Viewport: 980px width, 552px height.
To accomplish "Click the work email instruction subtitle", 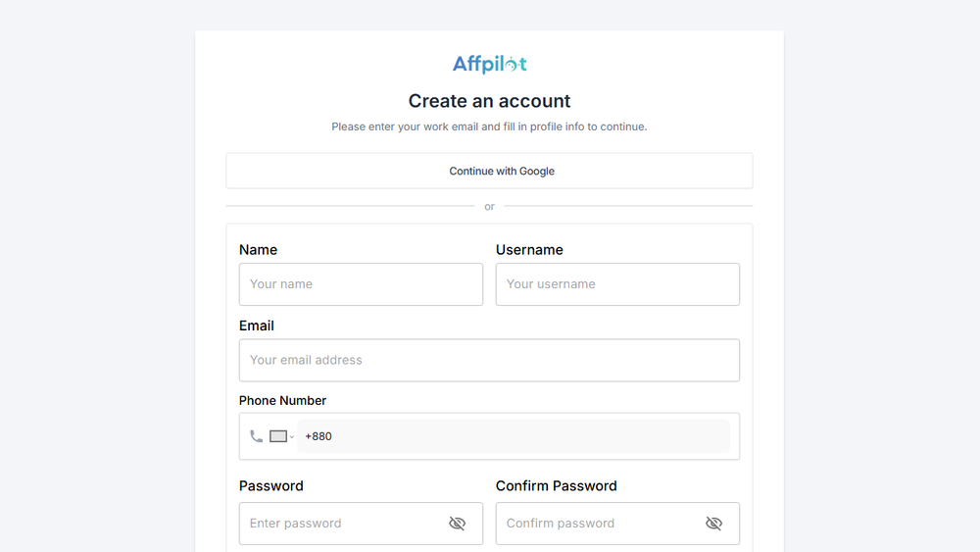I will point(489,126).
